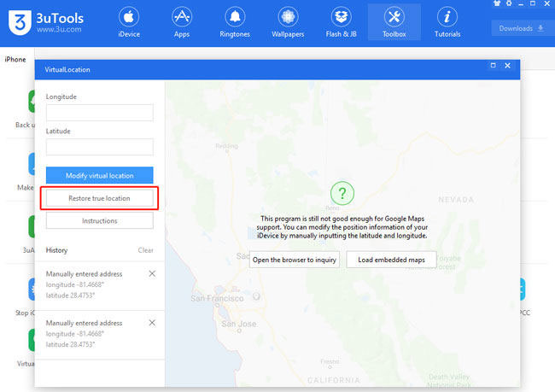This screenshot has width=555, height=392.
Task: Open the Wallpapers section
Action: point(288,23)
